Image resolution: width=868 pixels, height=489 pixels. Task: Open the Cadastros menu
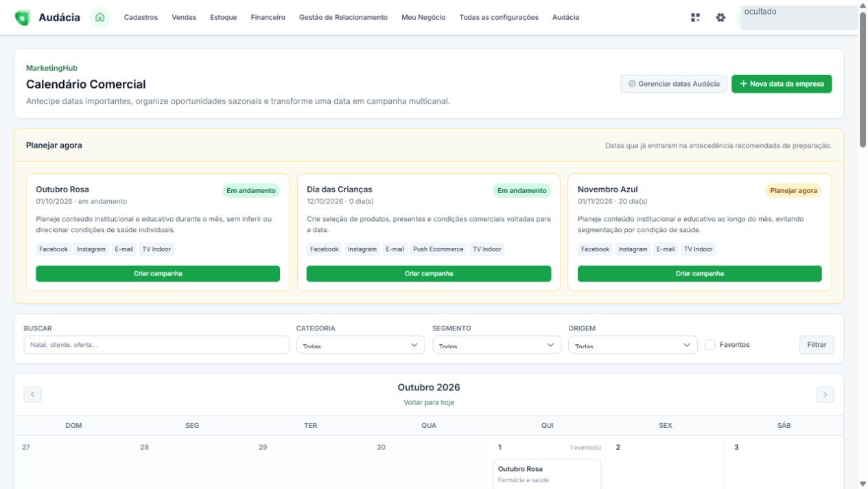141,18
